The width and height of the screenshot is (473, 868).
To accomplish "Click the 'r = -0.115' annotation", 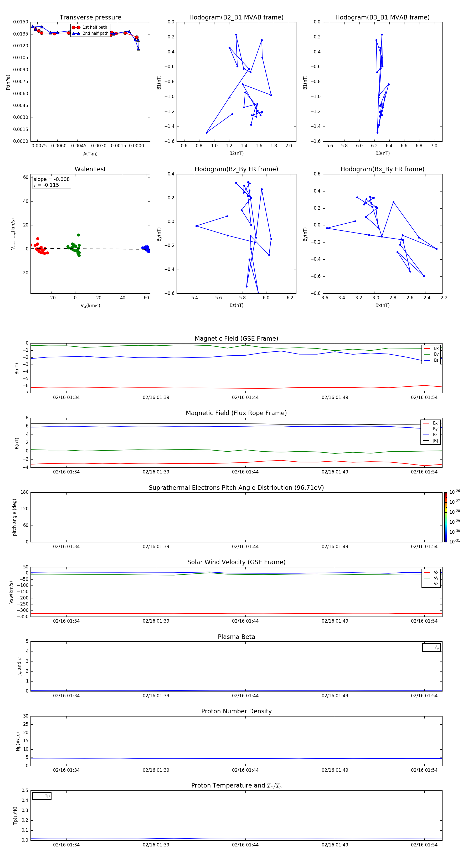I will click(x=47, y=185).
